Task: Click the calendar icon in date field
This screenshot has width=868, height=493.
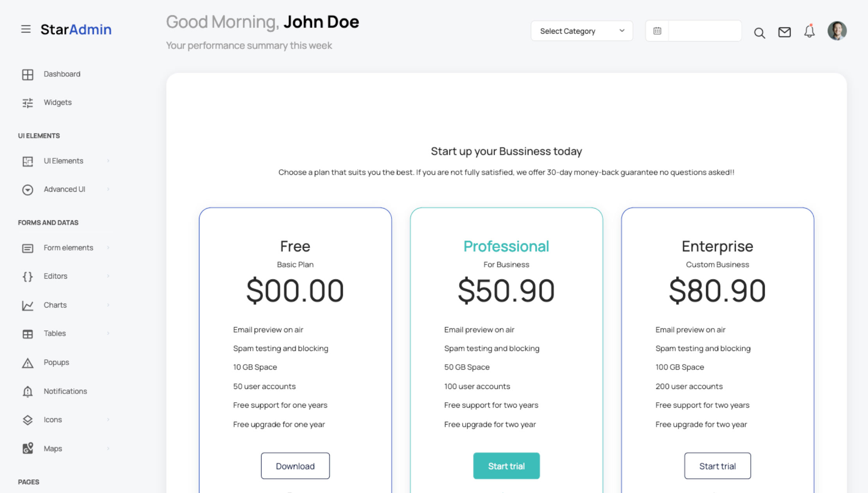Action: (x=657, y=31)
